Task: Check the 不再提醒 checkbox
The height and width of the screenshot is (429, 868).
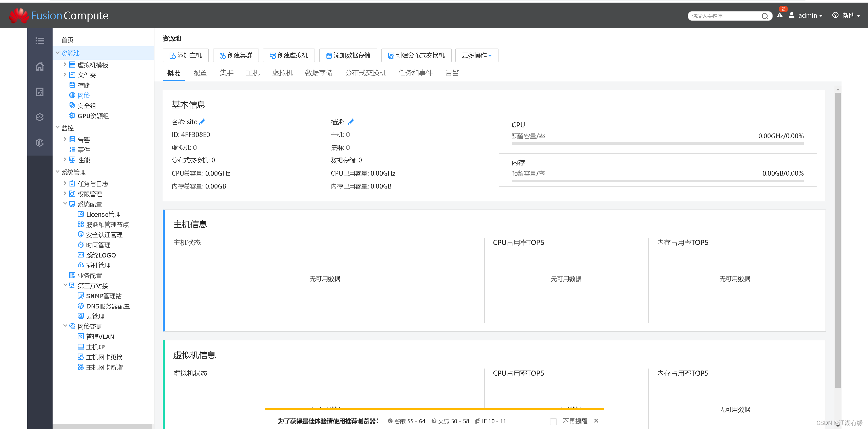Action: (x=553, y=422)
